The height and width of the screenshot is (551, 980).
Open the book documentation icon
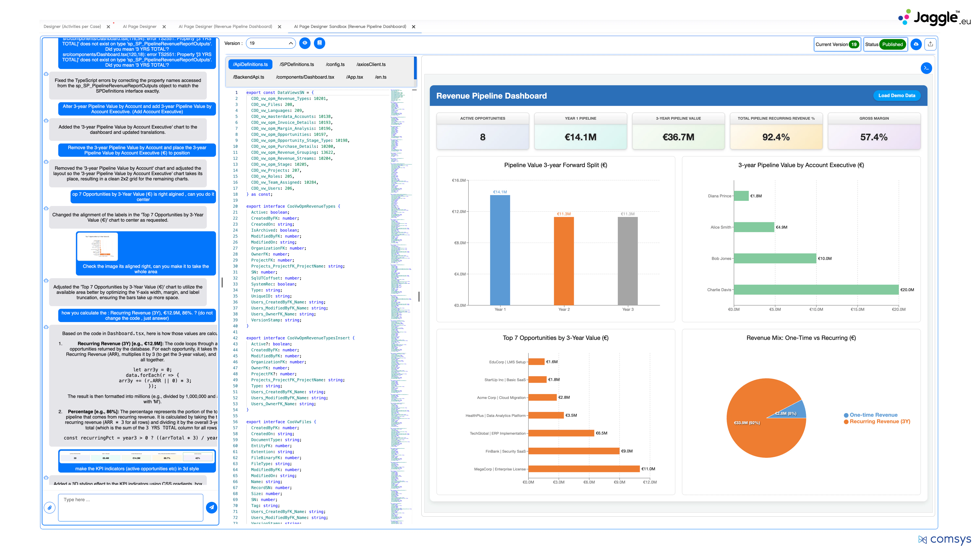tap(320, 43)
